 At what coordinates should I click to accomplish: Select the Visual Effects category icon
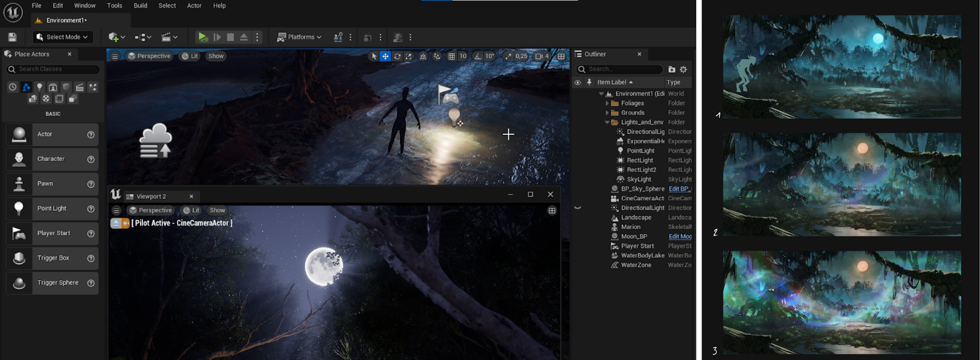93,87
